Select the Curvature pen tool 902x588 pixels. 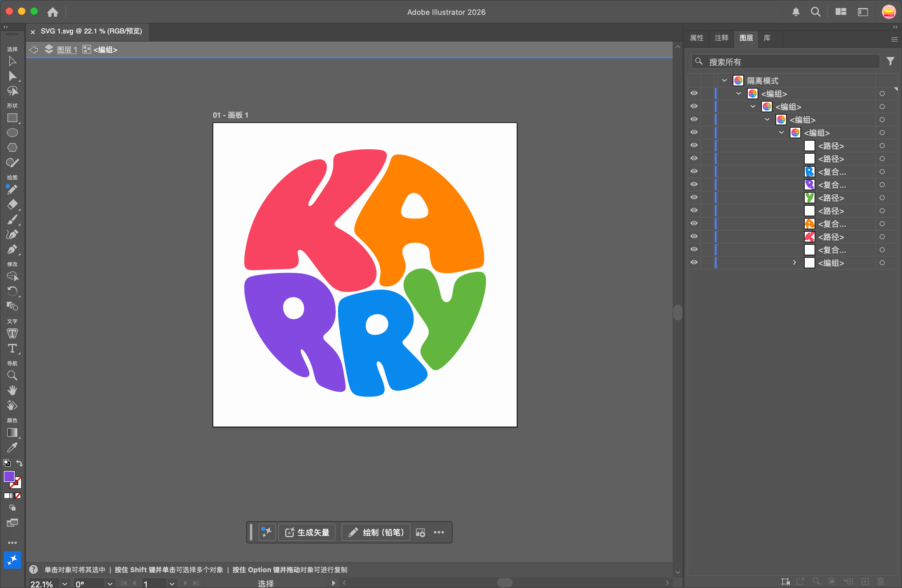(x=12, y=235)
